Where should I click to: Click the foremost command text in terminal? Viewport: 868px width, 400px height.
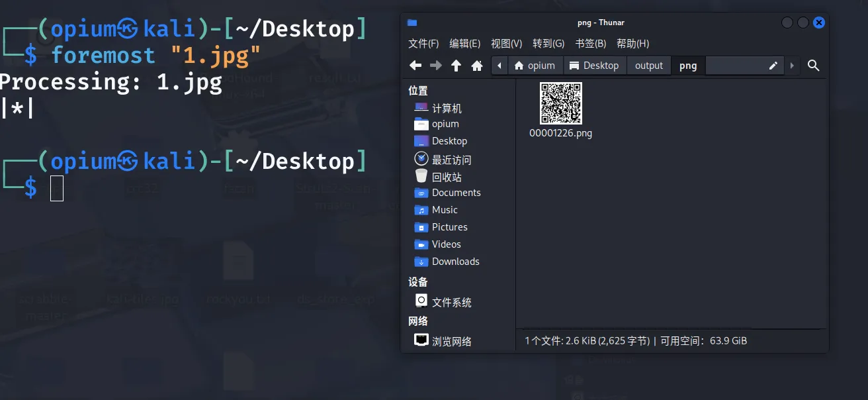[103, 55]
